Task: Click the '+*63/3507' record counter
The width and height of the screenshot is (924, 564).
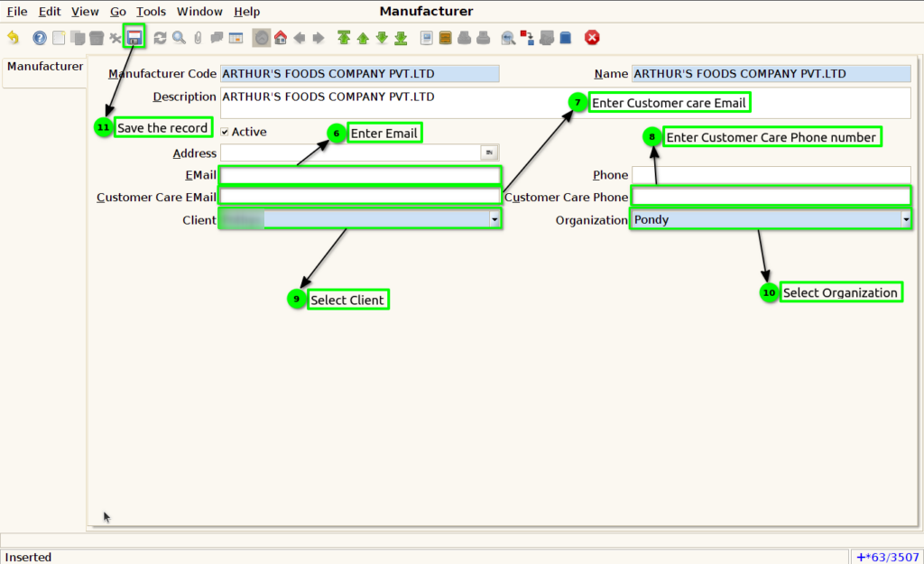Action: click(x=888, y=557)
